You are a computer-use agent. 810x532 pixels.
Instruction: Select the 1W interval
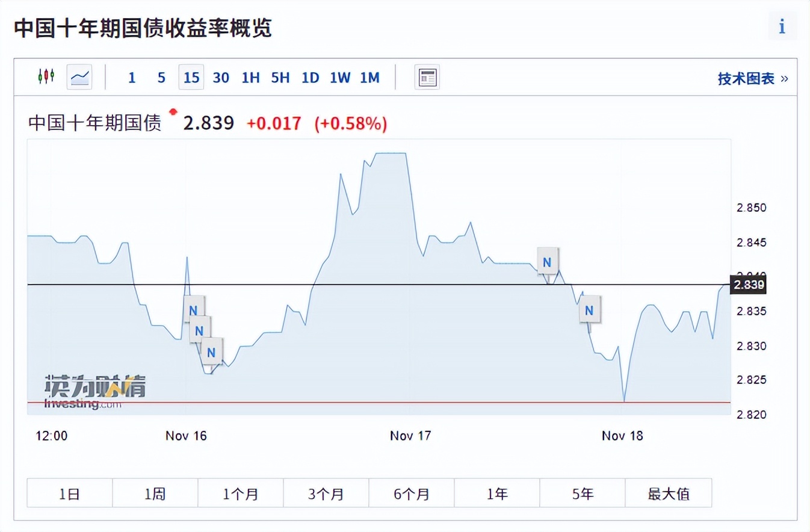(340, 77)
